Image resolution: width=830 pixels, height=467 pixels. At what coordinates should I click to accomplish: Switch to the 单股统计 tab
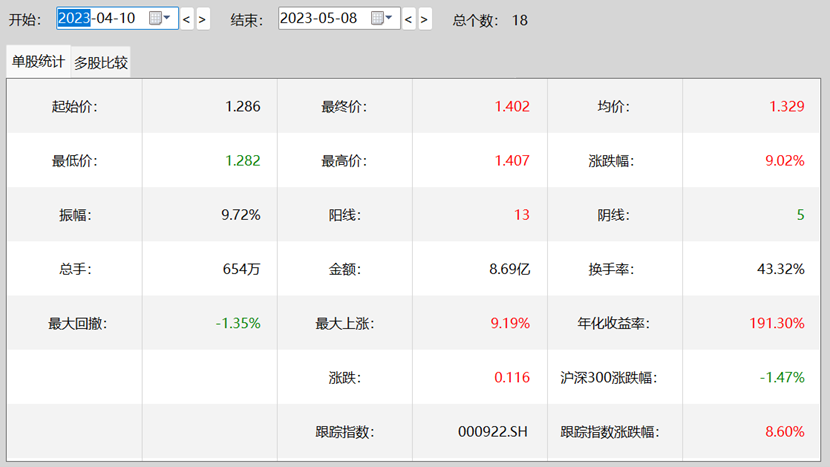(38, 62)
